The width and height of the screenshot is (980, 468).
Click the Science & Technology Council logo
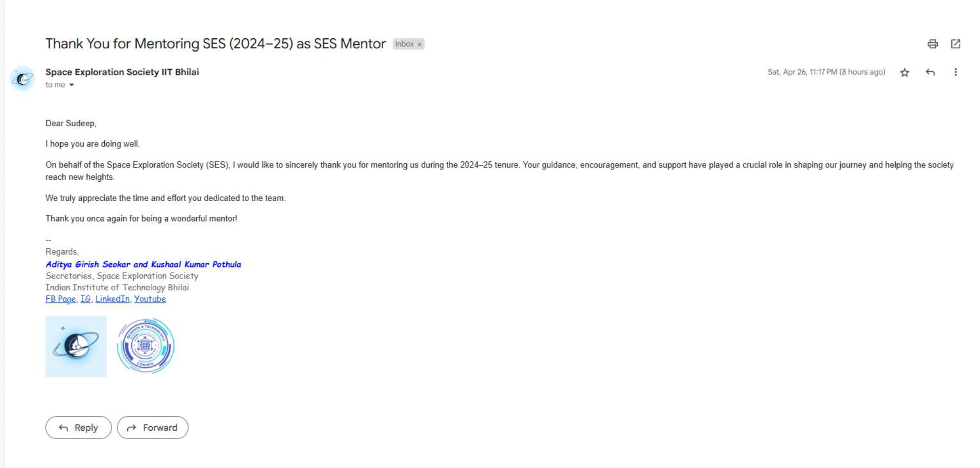[x=145, y=346]
